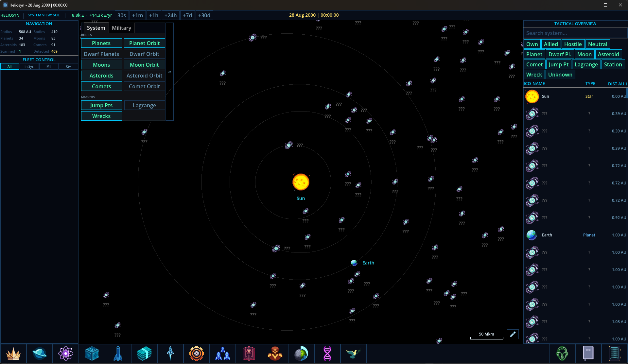
Task: Advance time by +1m
Action: (x=137, y=15)
